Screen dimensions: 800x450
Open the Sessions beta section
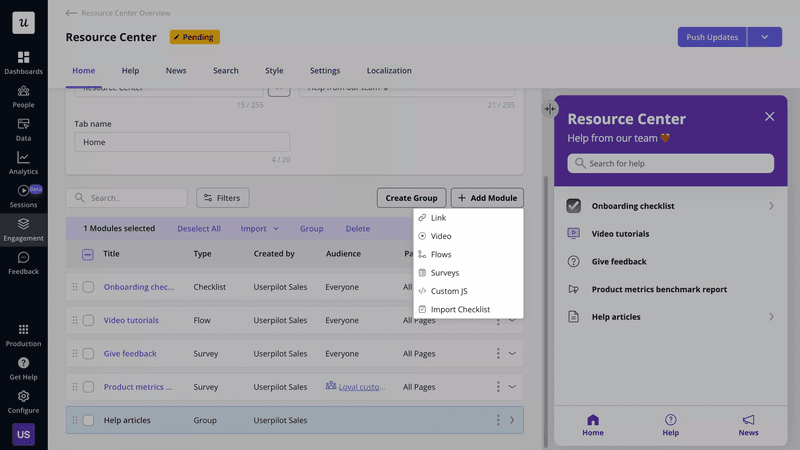[23, 195]
